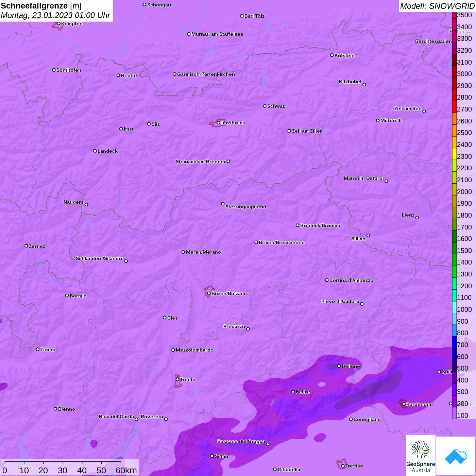This screenshot has width=476, height=476.
Task: Click the Kempten city marker
Action: click(x=58, y=23)
